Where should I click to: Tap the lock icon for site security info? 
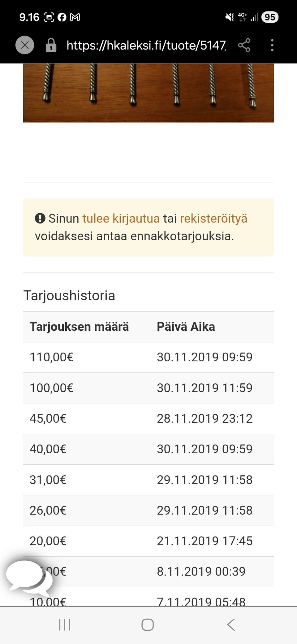(51, 45)
